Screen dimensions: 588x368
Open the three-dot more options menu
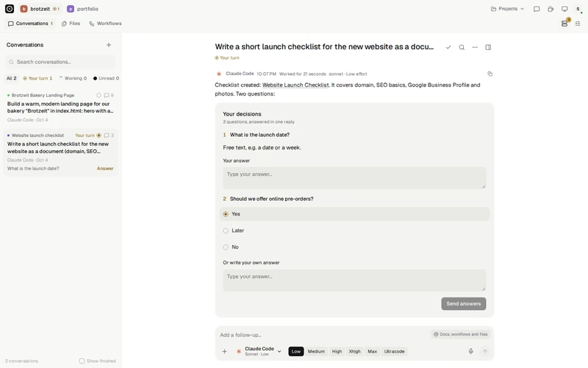[475, 47]
